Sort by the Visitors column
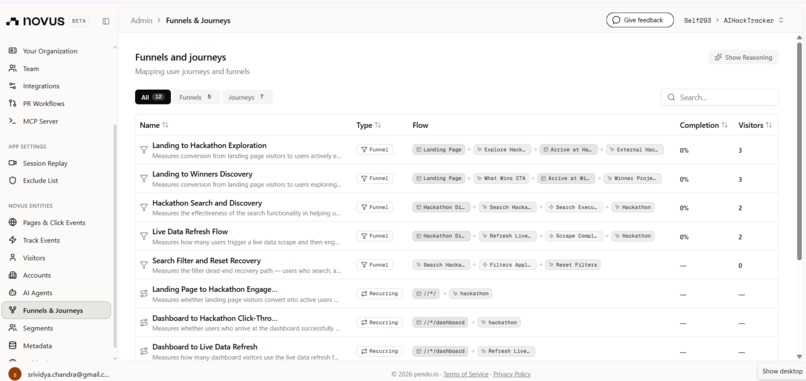 coord(755,125)
